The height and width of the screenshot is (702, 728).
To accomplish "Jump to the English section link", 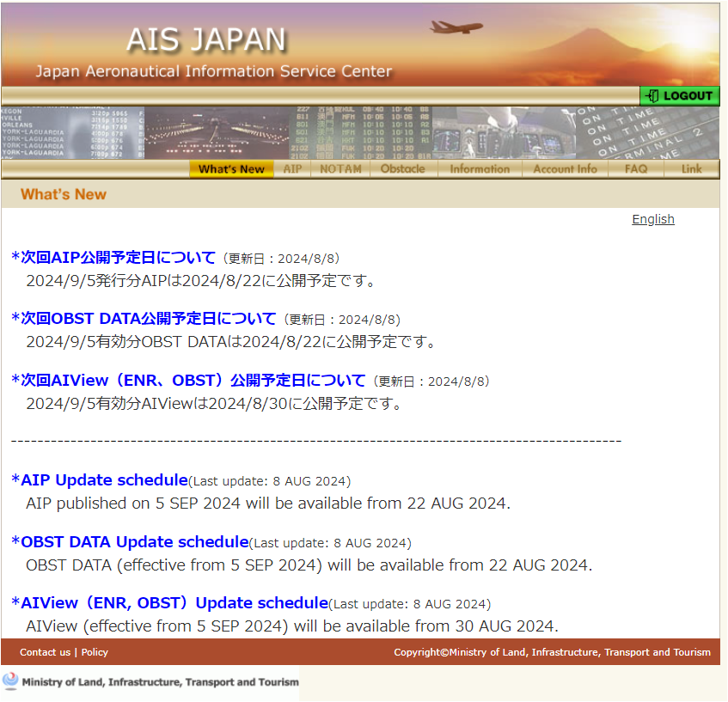I will pos(652,219).
